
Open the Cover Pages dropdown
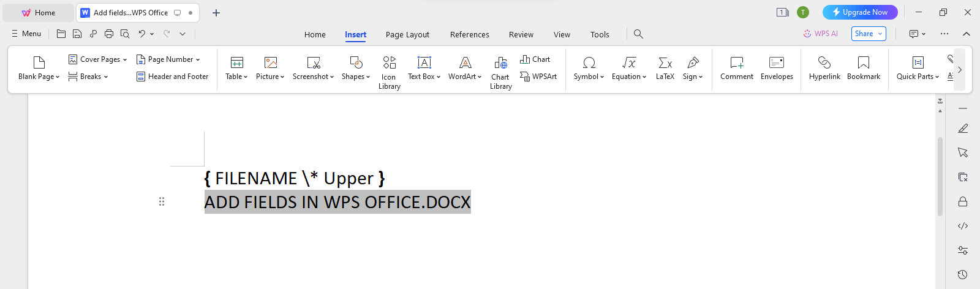pos(98,59)
